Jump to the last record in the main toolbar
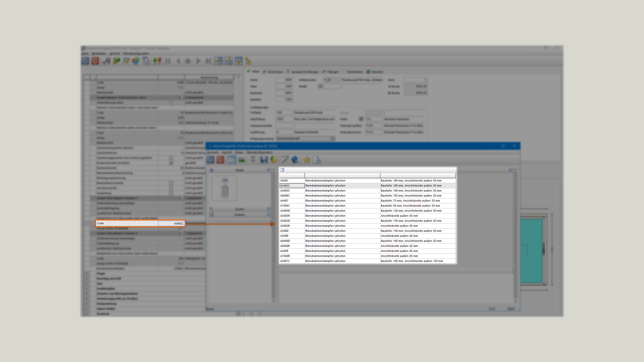 coord(208,61)
